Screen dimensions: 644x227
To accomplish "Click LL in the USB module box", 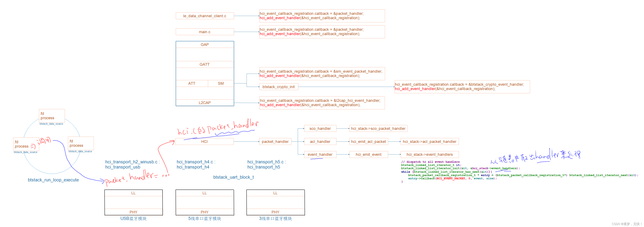I will click(x=133, y=193).
